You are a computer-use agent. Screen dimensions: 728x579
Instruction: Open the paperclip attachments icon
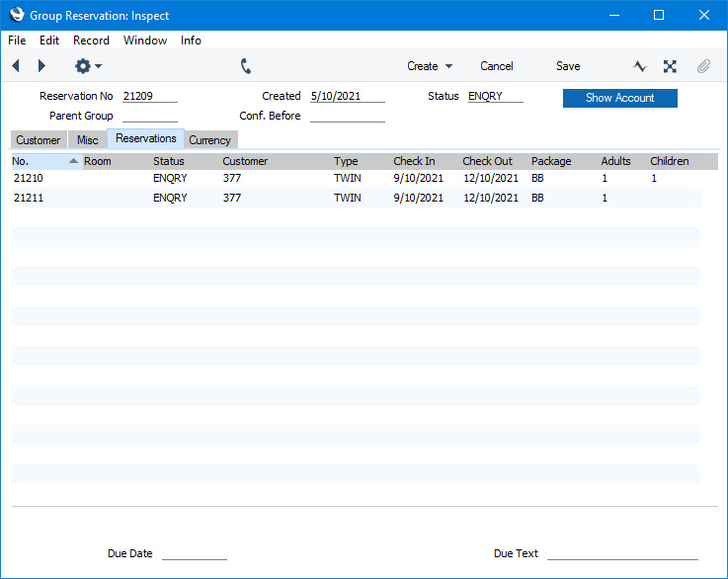[703, 66]
